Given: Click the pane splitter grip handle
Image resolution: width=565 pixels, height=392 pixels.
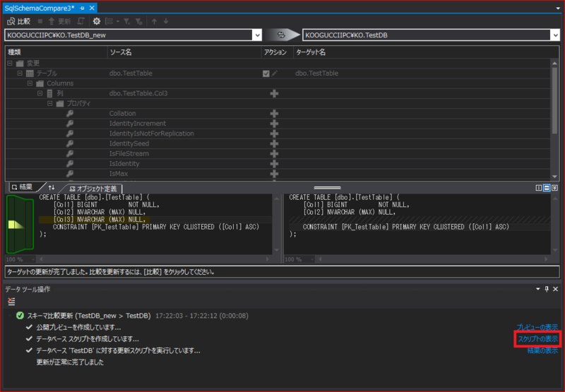Looking at the screenshot, I should click(x=327, y=188).
